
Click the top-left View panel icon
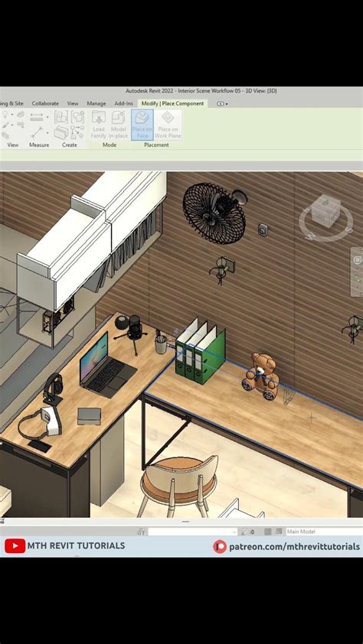pos(6,114)
